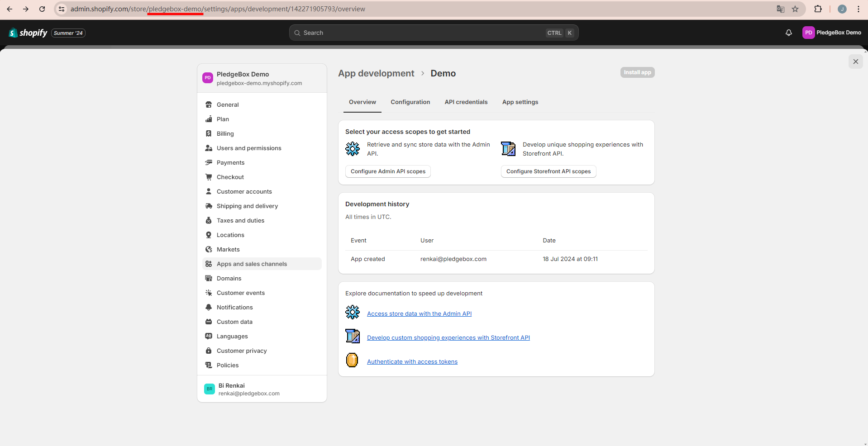Viewport: 868px width, 446px height.
Task: Open Develop custom shopping experiences link
Action: [448, 338]
